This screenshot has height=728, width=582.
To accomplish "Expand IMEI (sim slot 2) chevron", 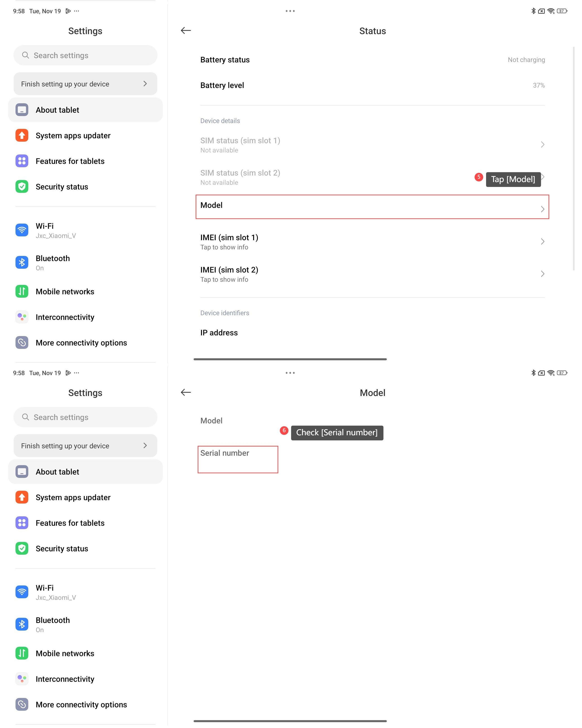I will tap(542, 274).
